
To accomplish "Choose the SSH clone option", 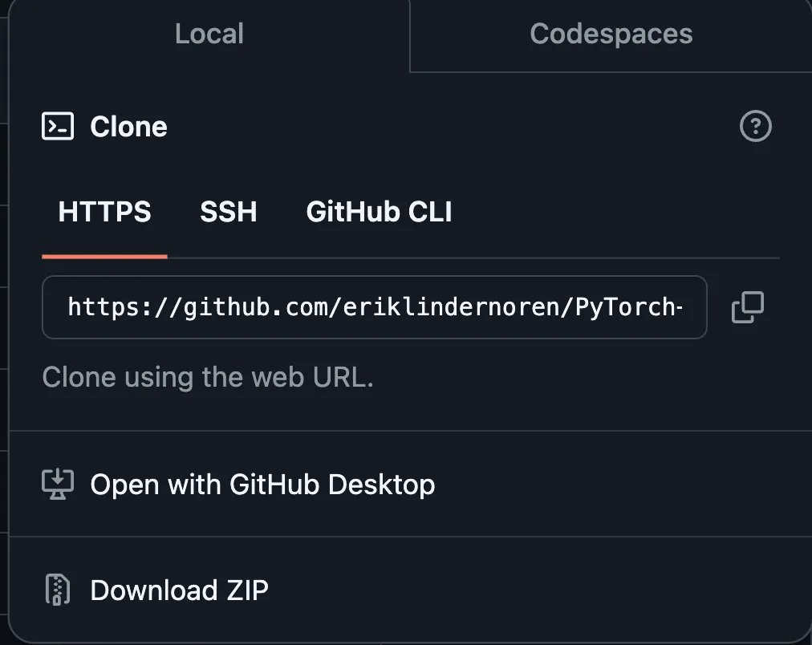I will (229, 212).
